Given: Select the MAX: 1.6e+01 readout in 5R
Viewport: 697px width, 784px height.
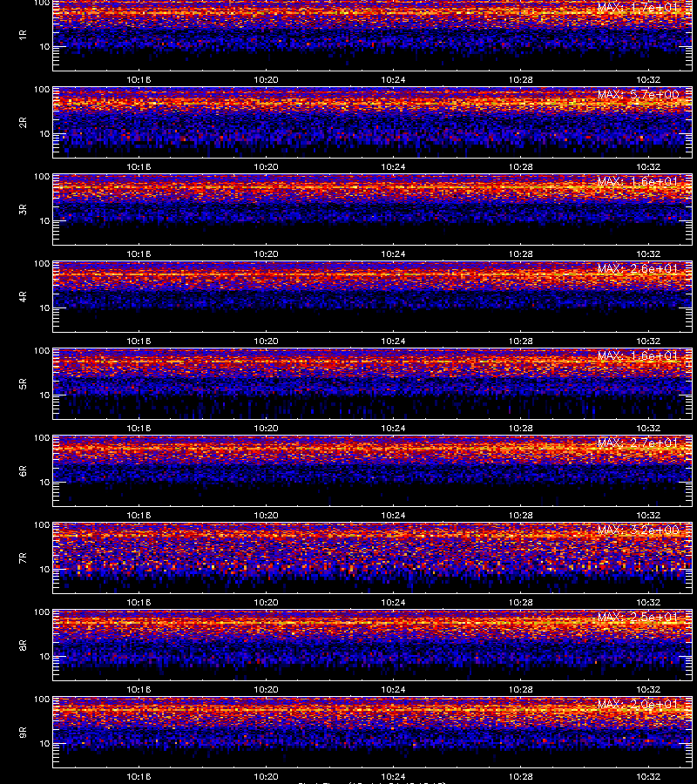Looking at the screenshot, I should tap(638, 355).
